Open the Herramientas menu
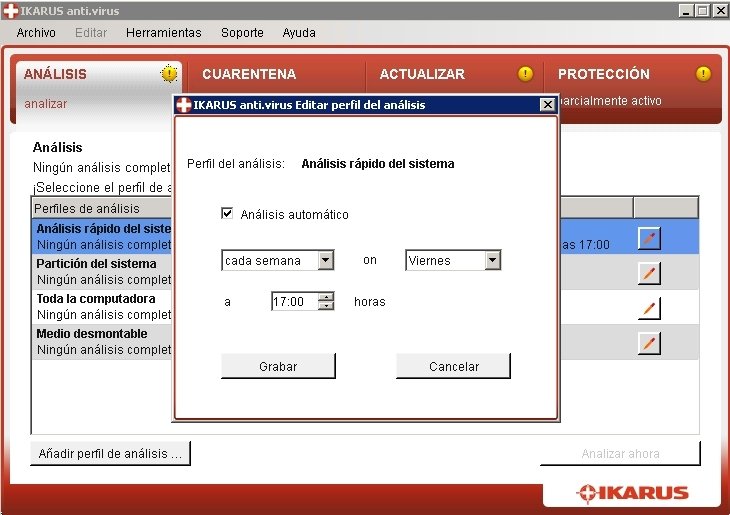 coord(163,33)
